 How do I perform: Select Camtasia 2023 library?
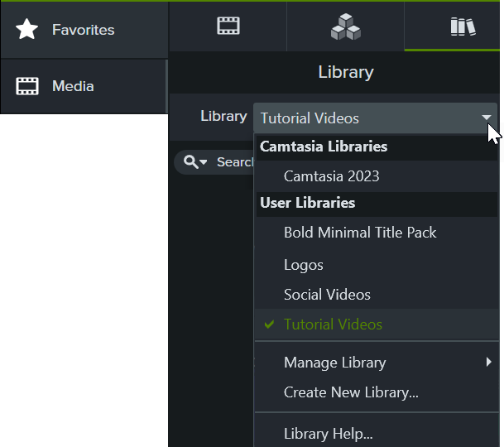(x=331, y=176)
